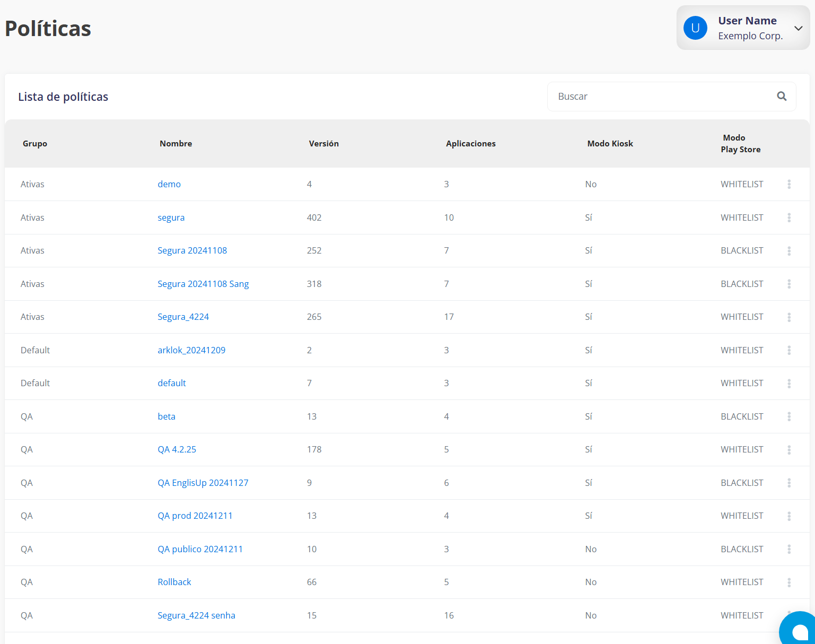Open the arklok_20241209 policy link
815x644 pixels.
tap(191, 350)
